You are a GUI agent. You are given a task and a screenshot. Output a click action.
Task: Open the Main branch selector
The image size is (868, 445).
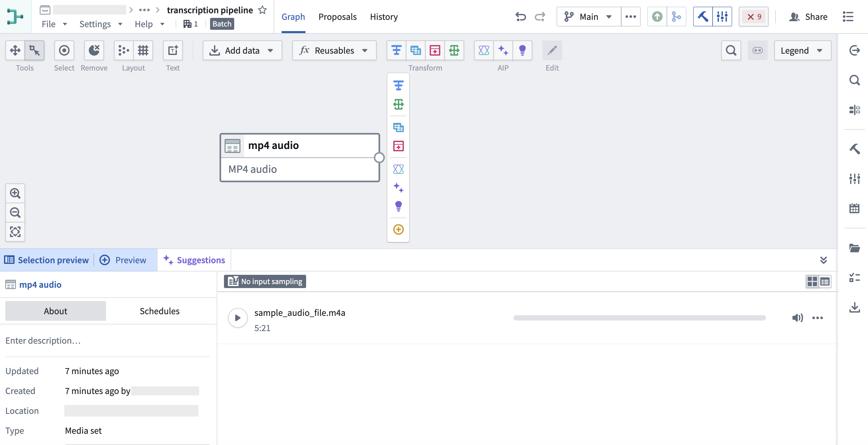[589, 17]
